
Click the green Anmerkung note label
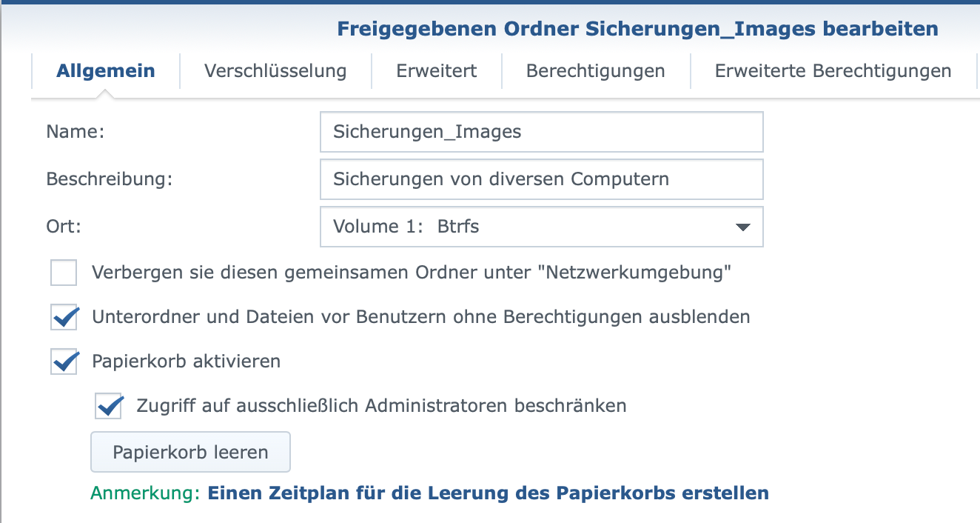coord(145,493)
